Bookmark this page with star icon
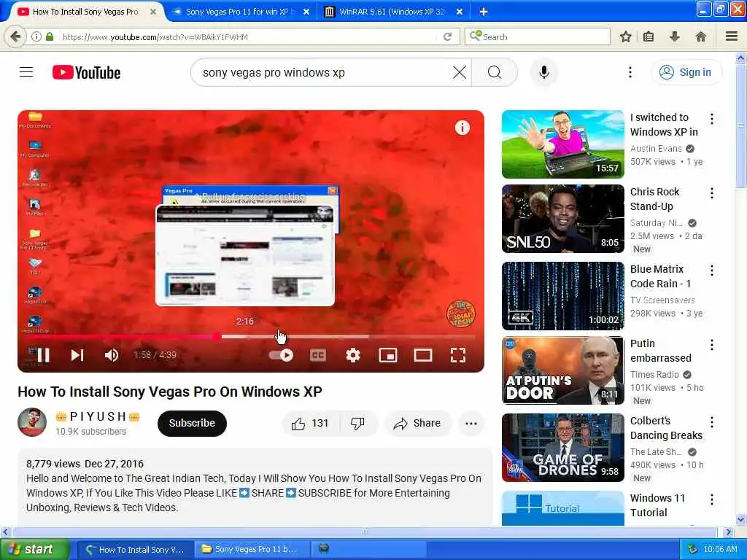Screen dimensions: 747x560 [625, 36]
